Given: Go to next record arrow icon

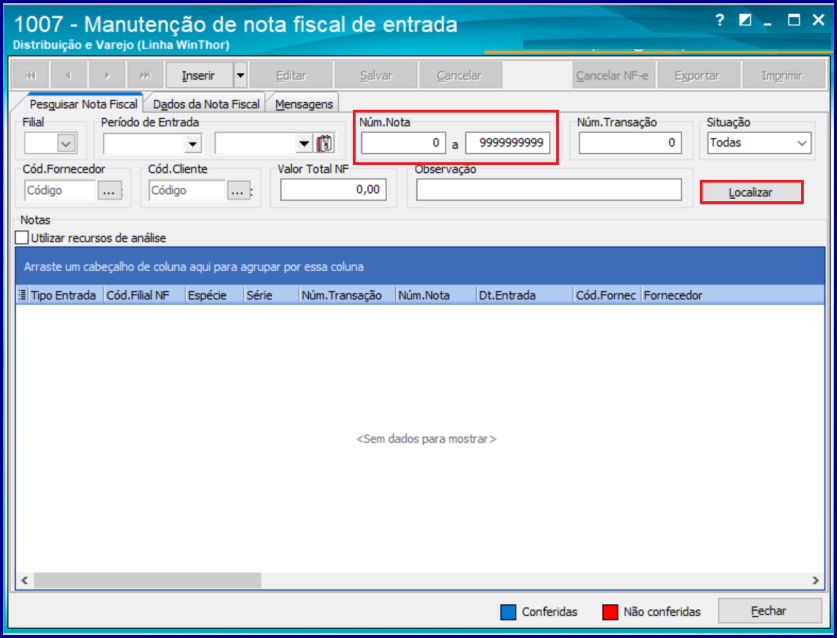Looking at the screenshot, I should 107,75.
